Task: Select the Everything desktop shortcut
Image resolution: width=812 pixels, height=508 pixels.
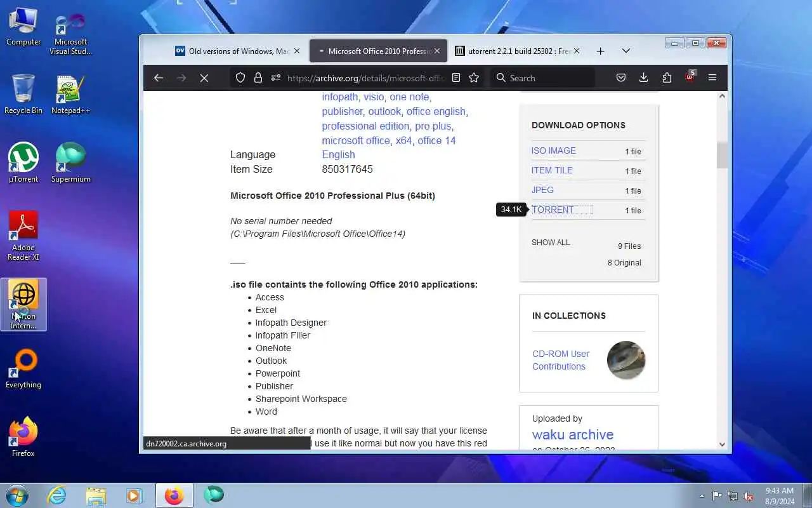Action: (x=23, y=368)
